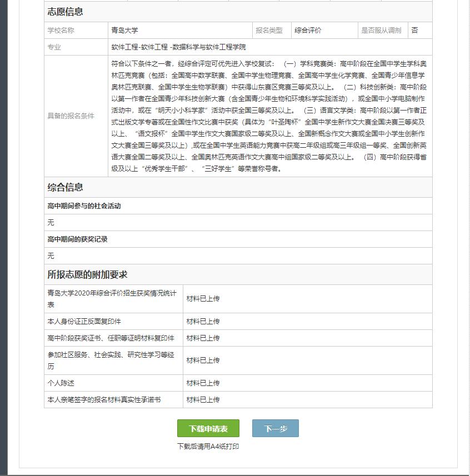The width and height of the screenshot is (470, 476).
Task: Select 无 under 高中期间参与的社会活动
Action: click(51, 223)
